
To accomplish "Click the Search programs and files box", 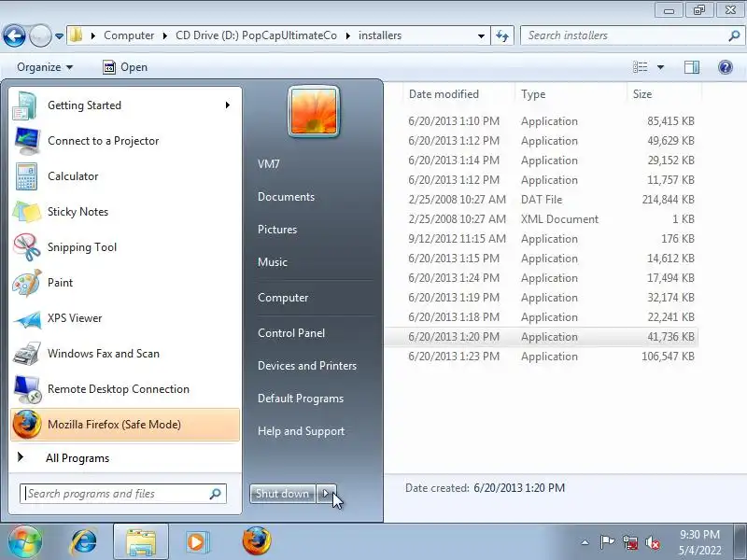I will 123,494.
